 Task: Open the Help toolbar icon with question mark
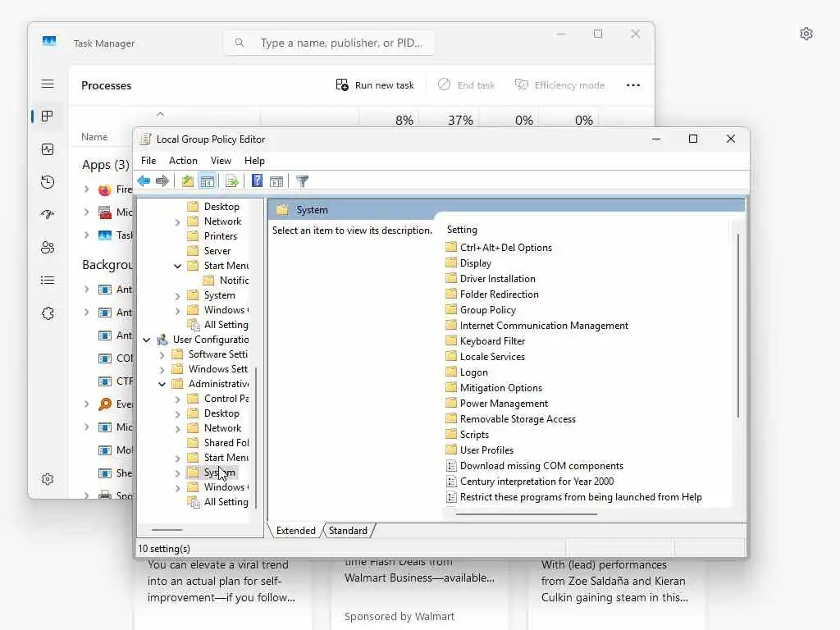tap(257, 181)
